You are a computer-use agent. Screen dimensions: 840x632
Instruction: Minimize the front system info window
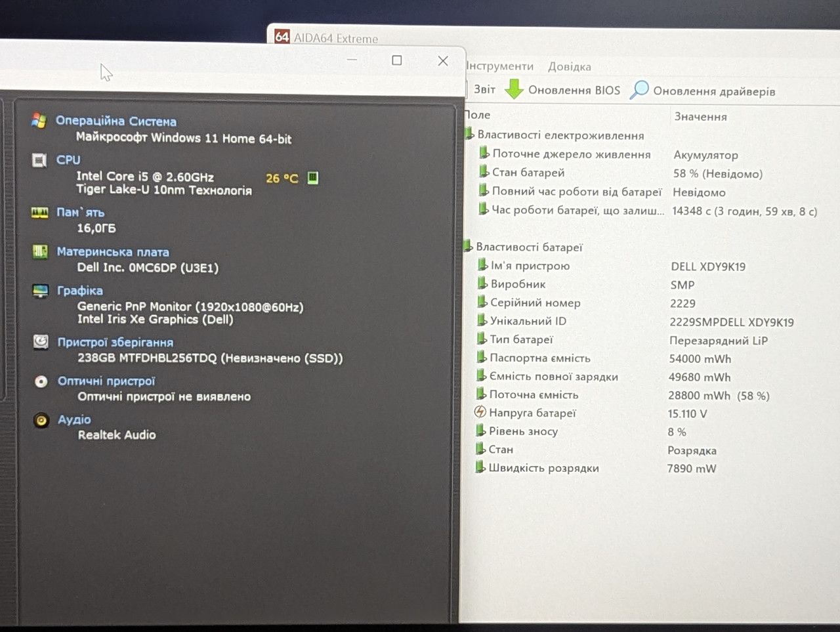(x=352, y=60)
